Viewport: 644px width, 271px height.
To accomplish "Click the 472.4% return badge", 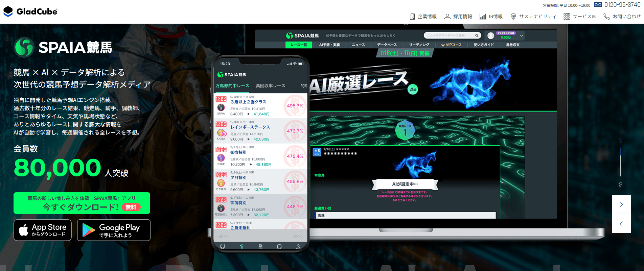I will click(x=295, y=156).
